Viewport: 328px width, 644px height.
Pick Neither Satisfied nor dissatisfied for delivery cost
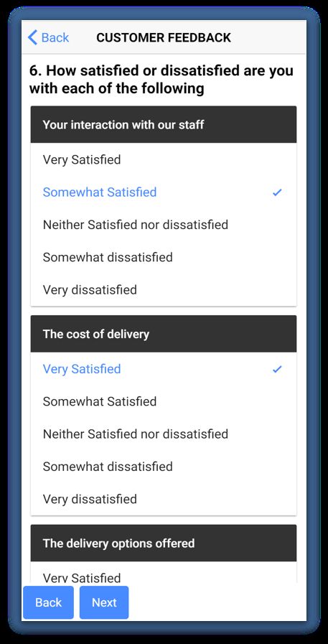click(x=164, y=434)
